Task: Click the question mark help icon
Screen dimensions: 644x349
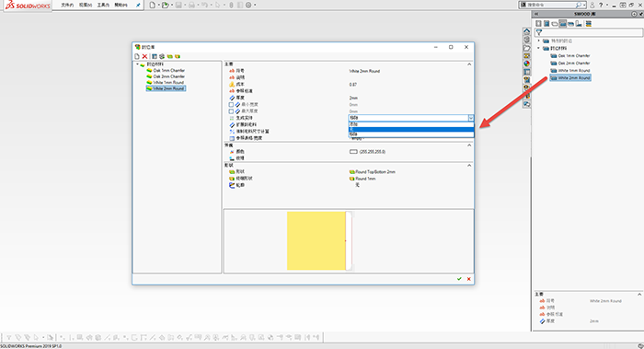Action: pyautogui.click(x=601, y=5)
